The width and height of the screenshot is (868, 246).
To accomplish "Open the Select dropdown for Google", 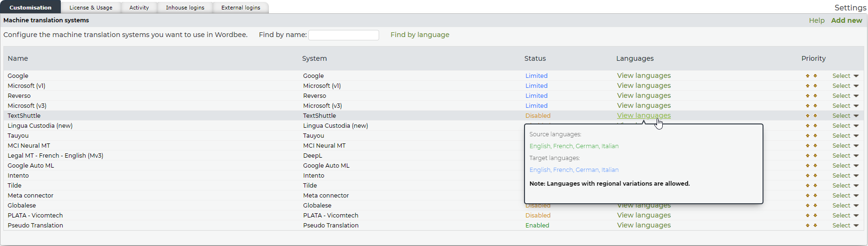I will point(845,76).
